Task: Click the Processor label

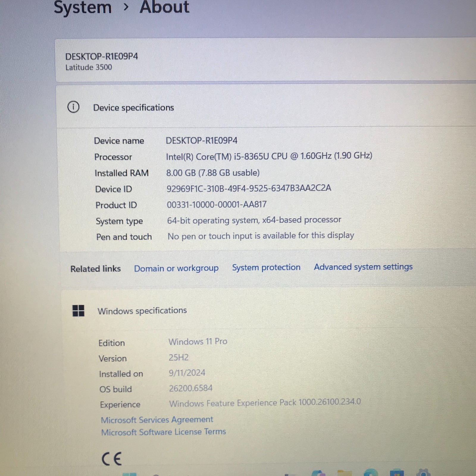Action: pos(113,157)
